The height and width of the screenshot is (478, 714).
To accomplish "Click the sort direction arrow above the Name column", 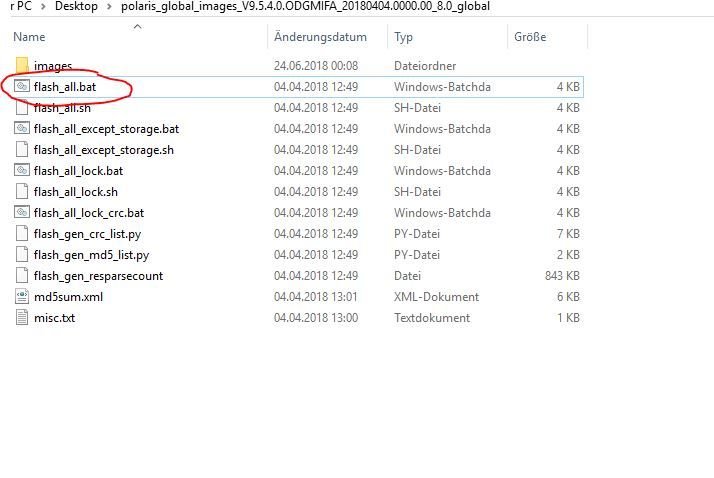I will (137, 27).
